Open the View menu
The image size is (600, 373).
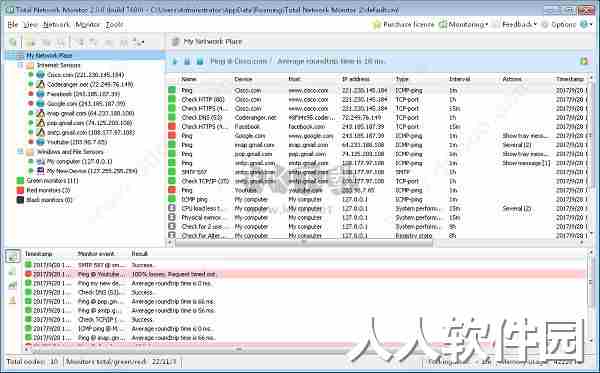[x=31, y=25]
